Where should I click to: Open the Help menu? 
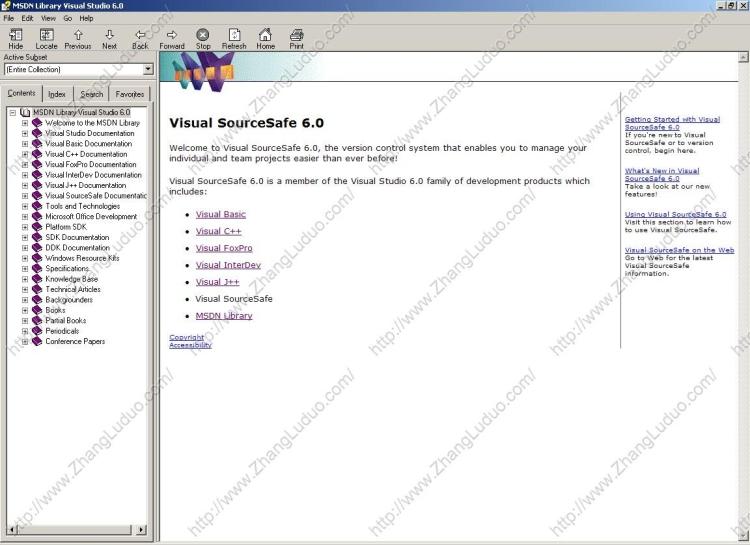pos(87,18)
